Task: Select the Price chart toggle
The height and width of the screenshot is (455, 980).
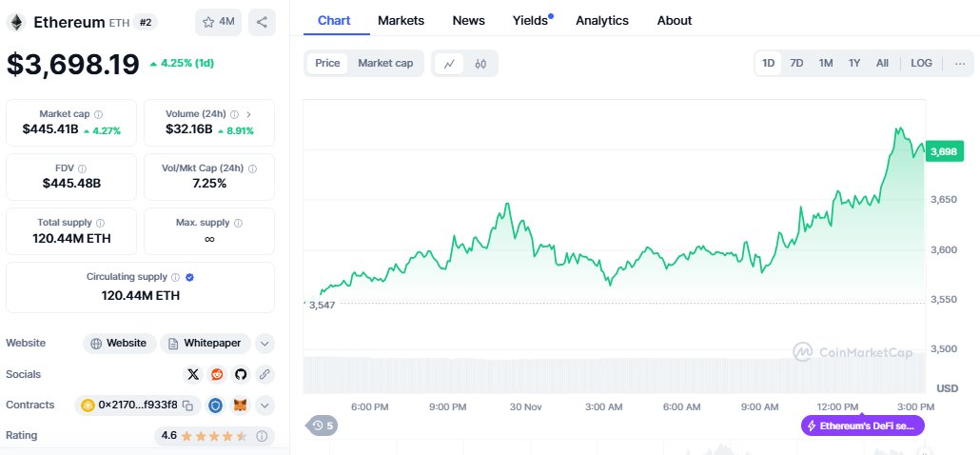Action: pyautogui.click(x=327, y=63)
